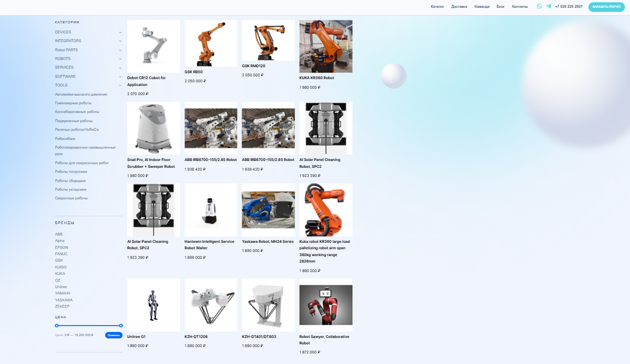
Task: Open the GSK RB50 product image
Action: click(x=211, y=43)
